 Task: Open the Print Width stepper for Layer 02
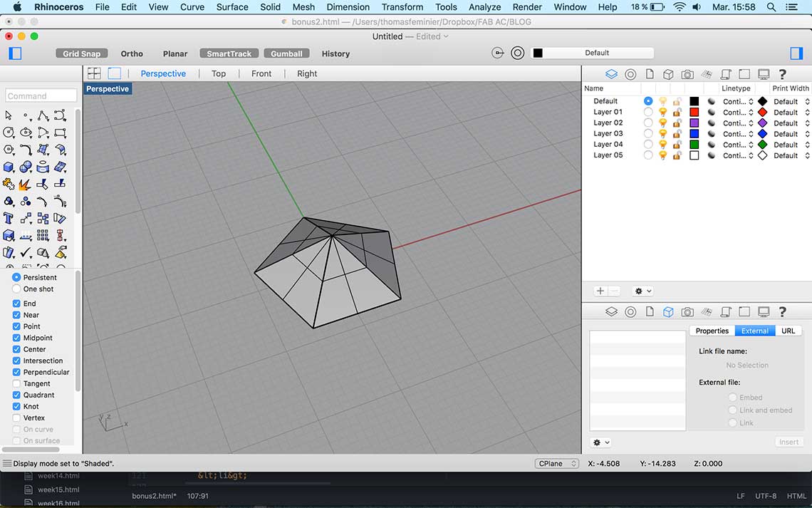coord(807,123)
